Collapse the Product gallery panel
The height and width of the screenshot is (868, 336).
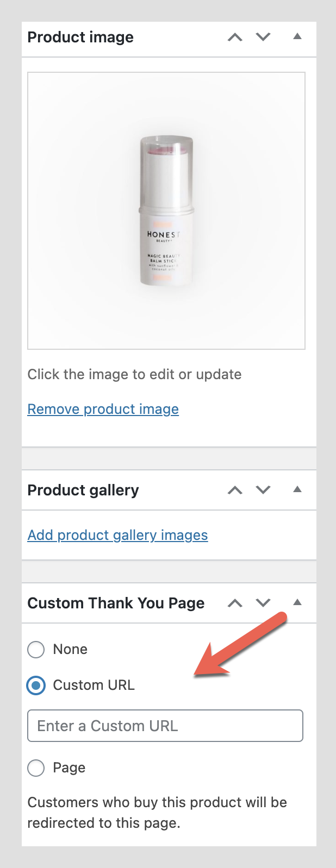point(297,489)
